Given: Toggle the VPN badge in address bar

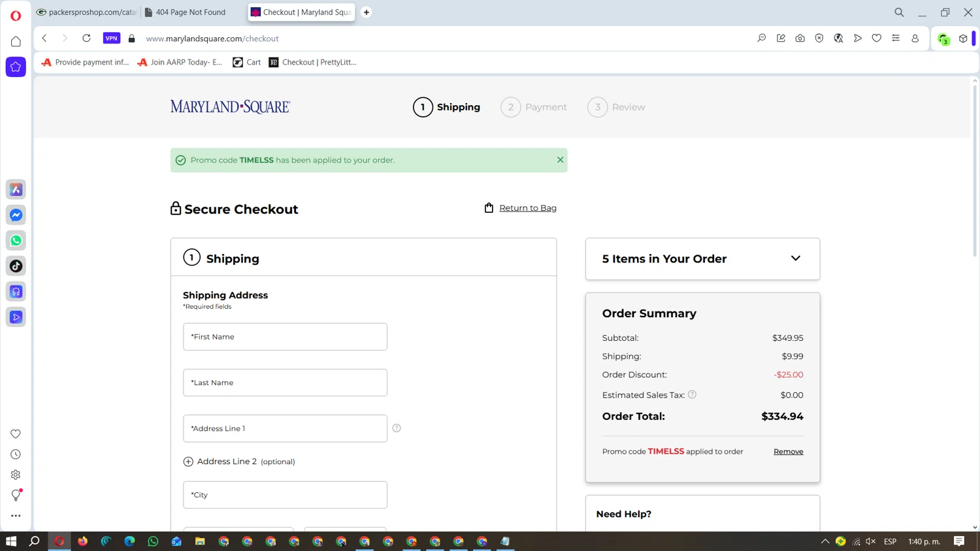Looking at the screenshot, I should tap(112, 39).
